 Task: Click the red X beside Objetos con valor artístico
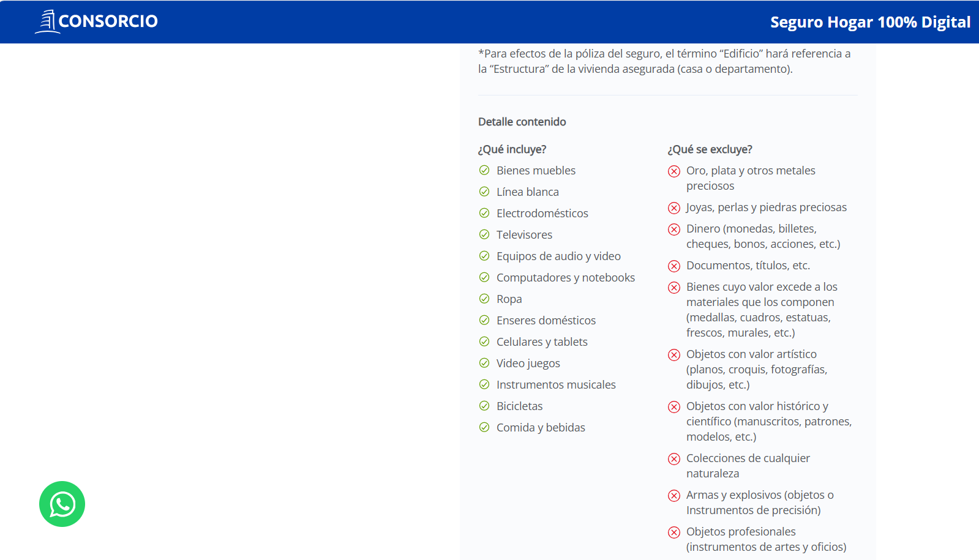coord(674,355)
